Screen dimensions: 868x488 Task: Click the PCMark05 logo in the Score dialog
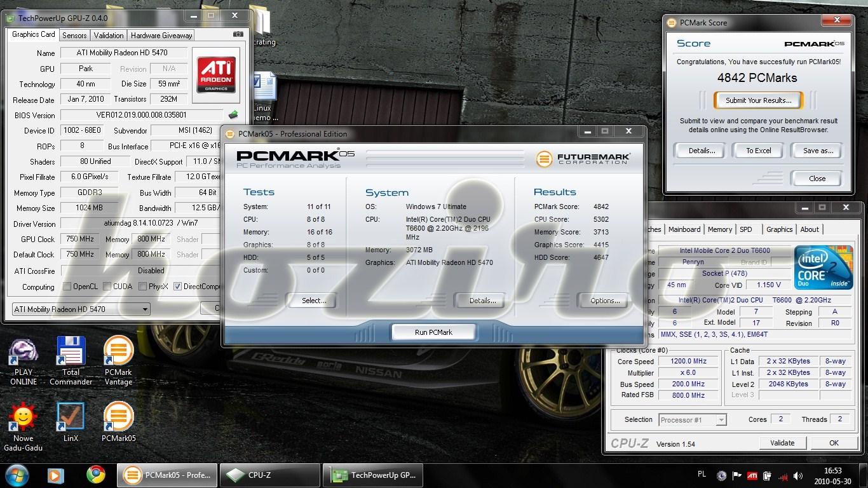point(813,44)
